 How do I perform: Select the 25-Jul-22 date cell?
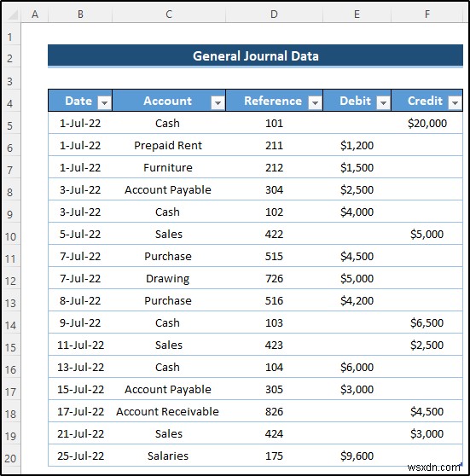[80, 456]
